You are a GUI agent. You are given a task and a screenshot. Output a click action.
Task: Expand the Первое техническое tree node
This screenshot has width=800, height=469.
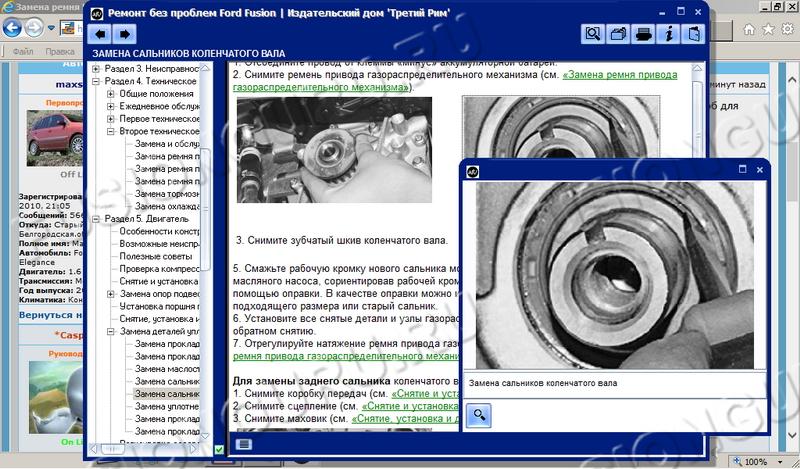111,119
